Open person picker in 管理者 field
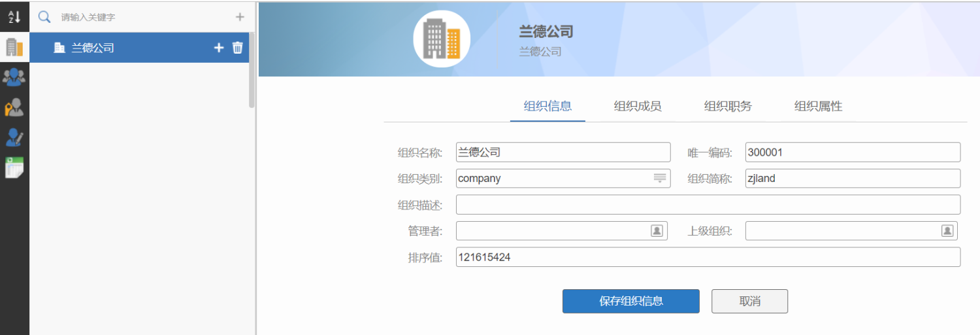Image resolution: width=980 pixels, height=335 pixels. 657,231
